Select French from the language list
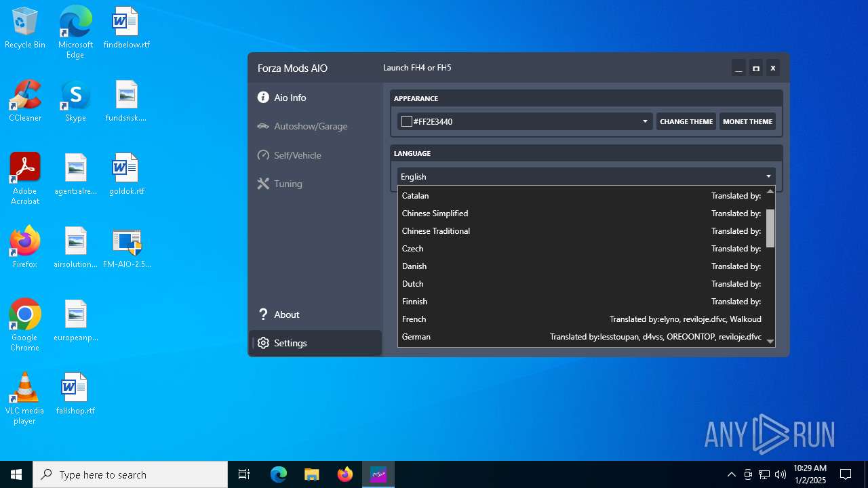The image size is (868, 488). [582, 319]
